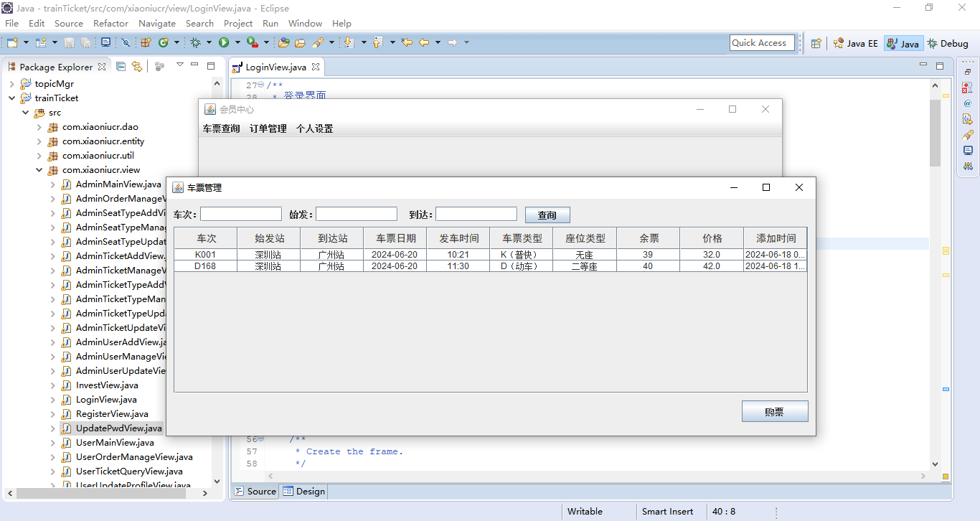The image size is (980, 521).
Task: Open dropdown arrow next to Debug icon
Action: tap(209, 43)
